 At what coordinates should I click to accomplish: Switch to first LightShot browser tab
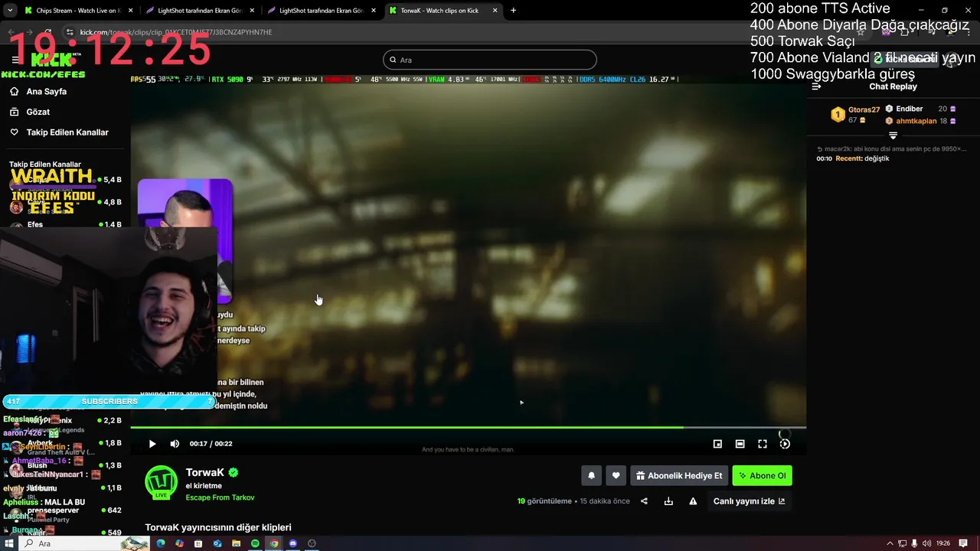click(x=199, y=11)
